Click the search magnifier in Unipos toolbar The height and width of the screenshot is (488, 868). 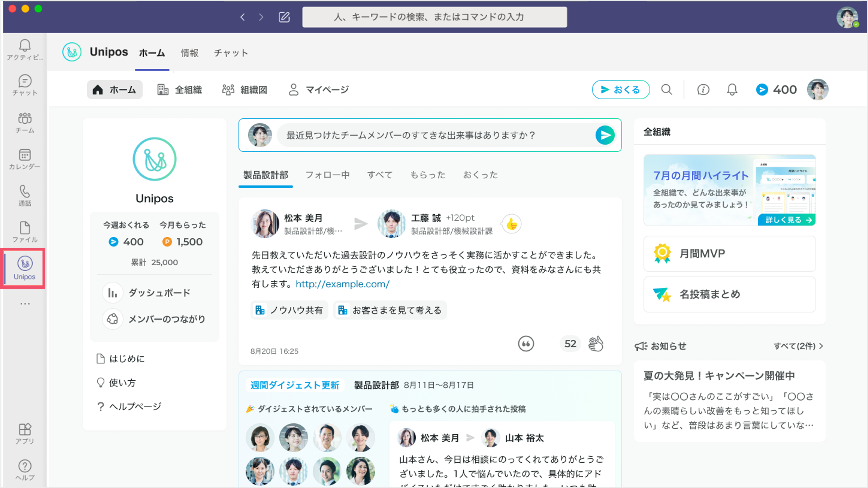(x=666, y=89)
